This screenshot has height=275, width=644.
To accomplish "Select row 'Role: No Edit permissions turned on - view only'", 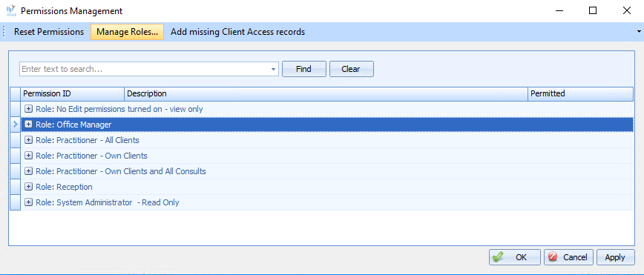I will coord(326,109).
